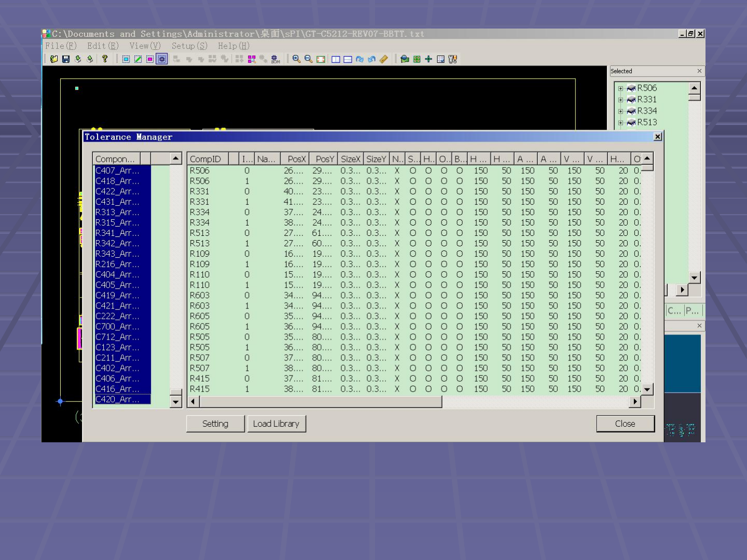Open the View(V) menu

(x=145, y=46)
